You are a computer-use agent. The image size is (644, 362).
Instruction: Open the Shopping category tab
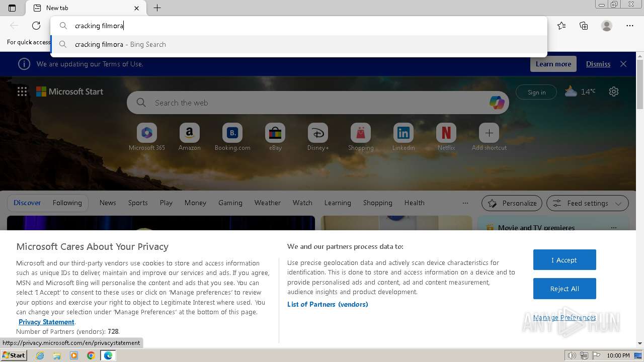coord(378,203)
